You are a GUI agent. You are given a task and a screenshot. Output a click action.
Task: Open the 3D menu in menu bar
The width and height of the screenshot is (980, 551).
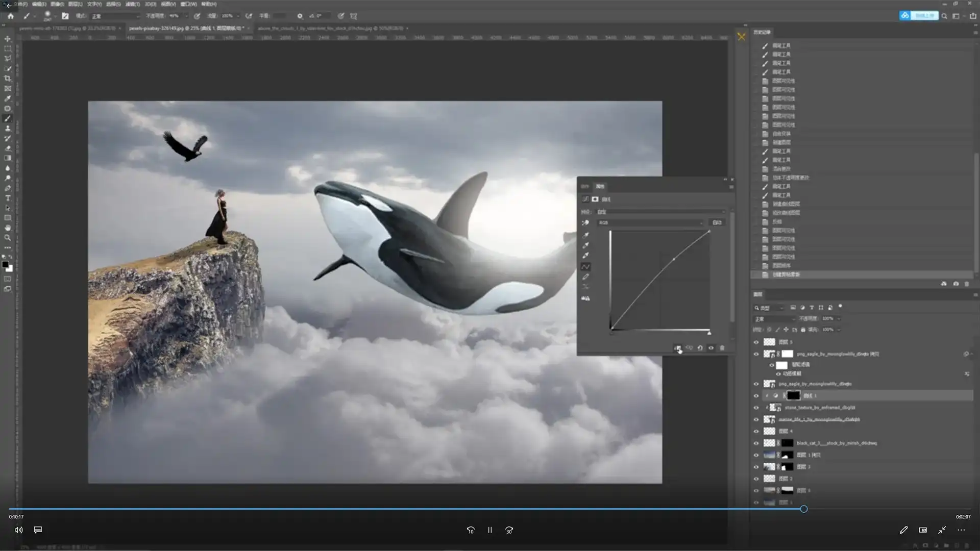point(150,4)
